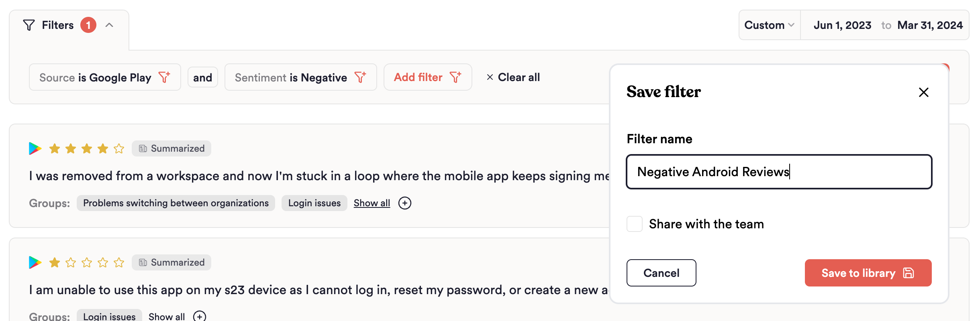Click the funnel icon beside Filters
The width and height of the screenshot is (980, 321).
29,25
